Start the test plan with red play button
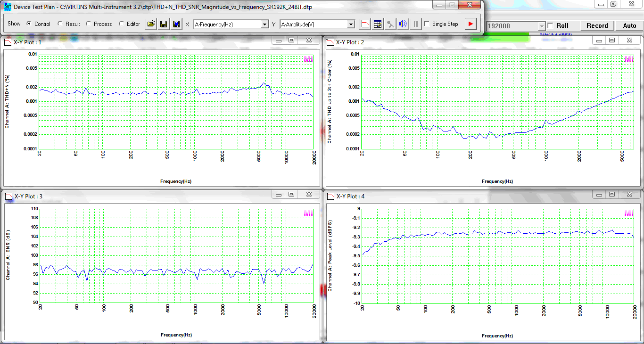This screenshot has width=644, height=344. pos(471,24)
